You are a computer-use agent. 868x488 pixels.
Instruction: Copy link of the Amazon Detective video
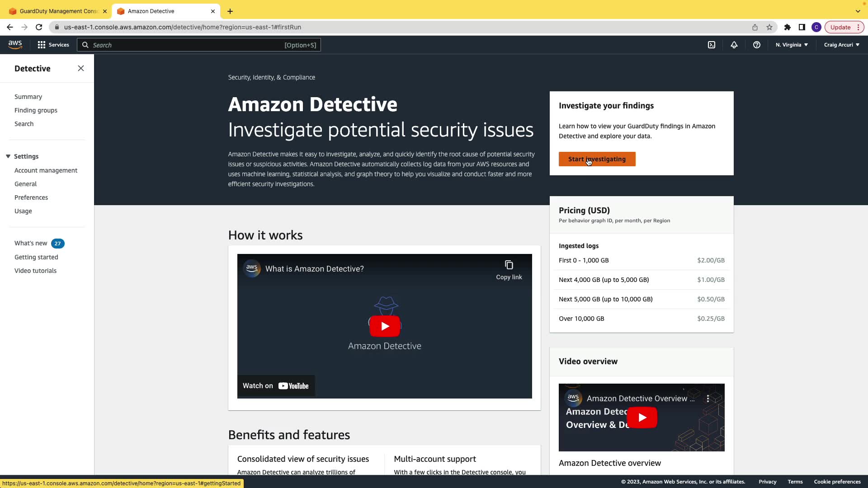(x=509, y=270)
